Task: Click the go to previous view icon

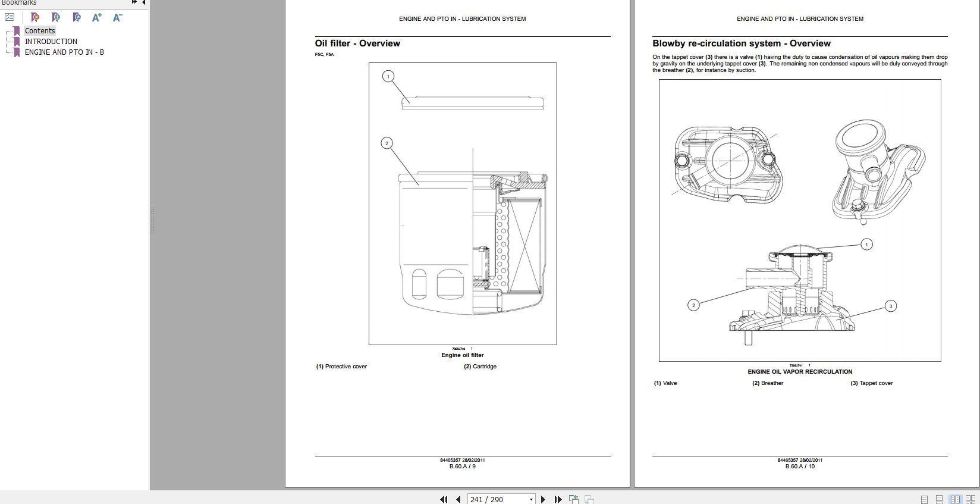Action: tap(573, 499)
